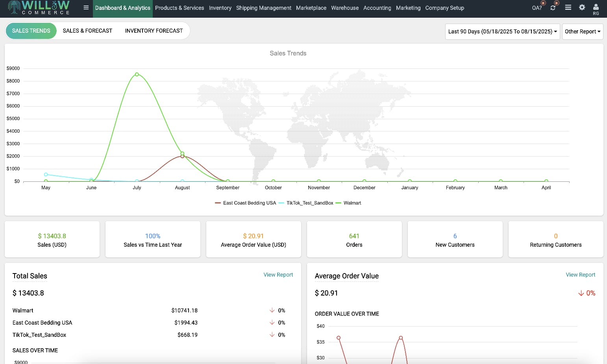Click View Report link for Total Sales
The height and width of the screenshot is (364, 607).
pos(278,275)
